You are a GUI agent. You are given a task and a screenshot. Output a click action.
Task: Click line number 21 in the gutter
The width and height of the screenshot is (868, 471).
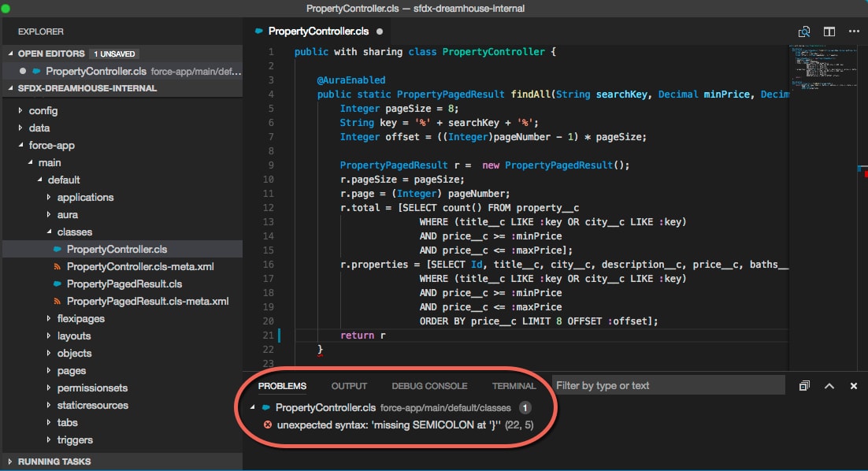pyautogui.click(x=268, y=336)
